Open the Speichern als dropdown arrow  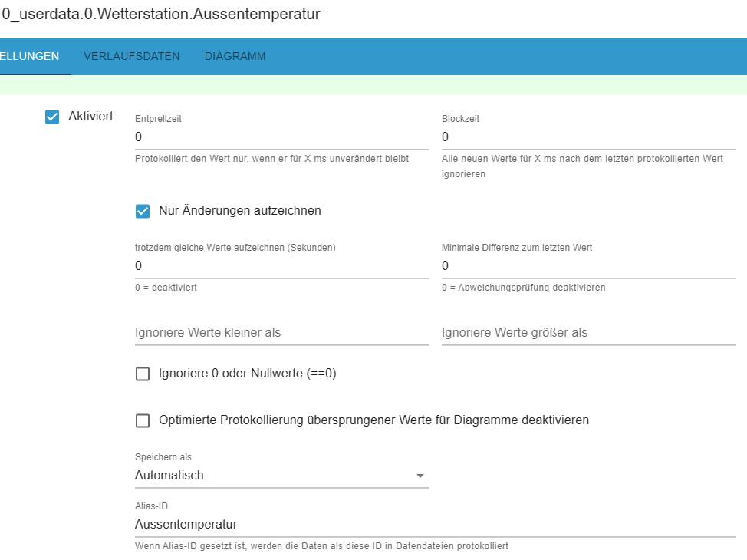pyautogui.click(x=420, y=476)
